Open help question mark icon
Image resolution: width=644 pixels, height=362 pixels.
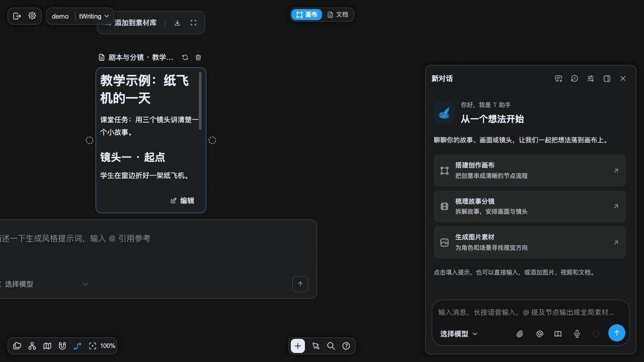click(346, 346)
